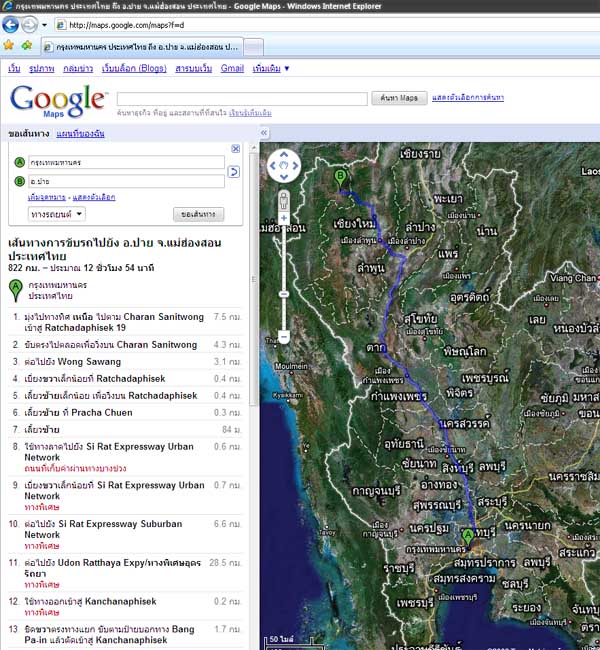Click start marker A on map
Image resolution: width=600 pixels, height=650 pixels.
467,537
